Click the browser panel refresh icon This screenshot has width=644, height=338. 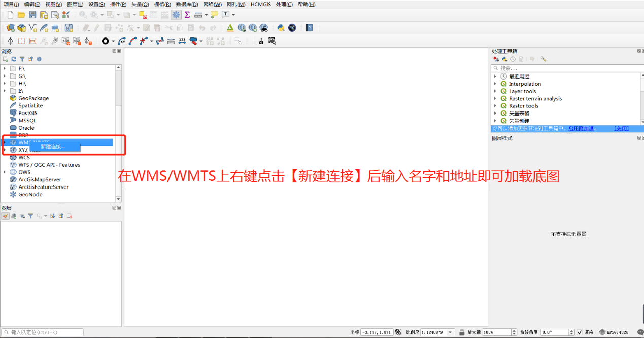click(x=14, y=59)
